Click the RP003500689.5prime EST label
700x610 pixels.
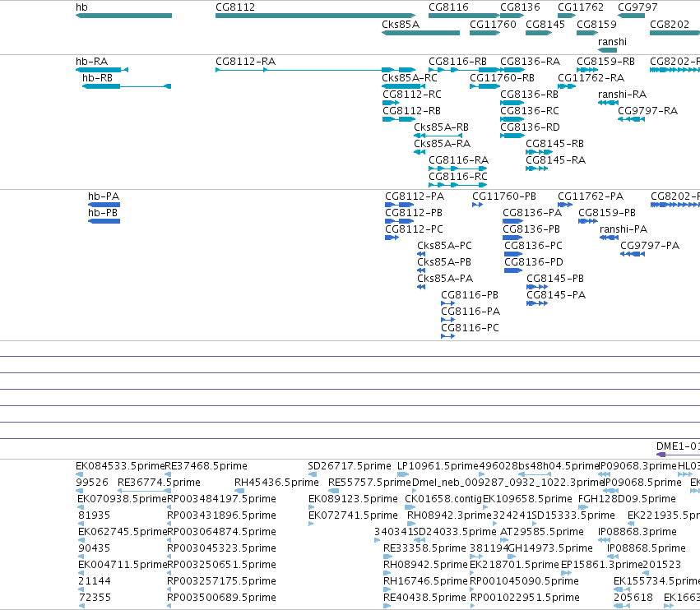(x=221, y=598)
